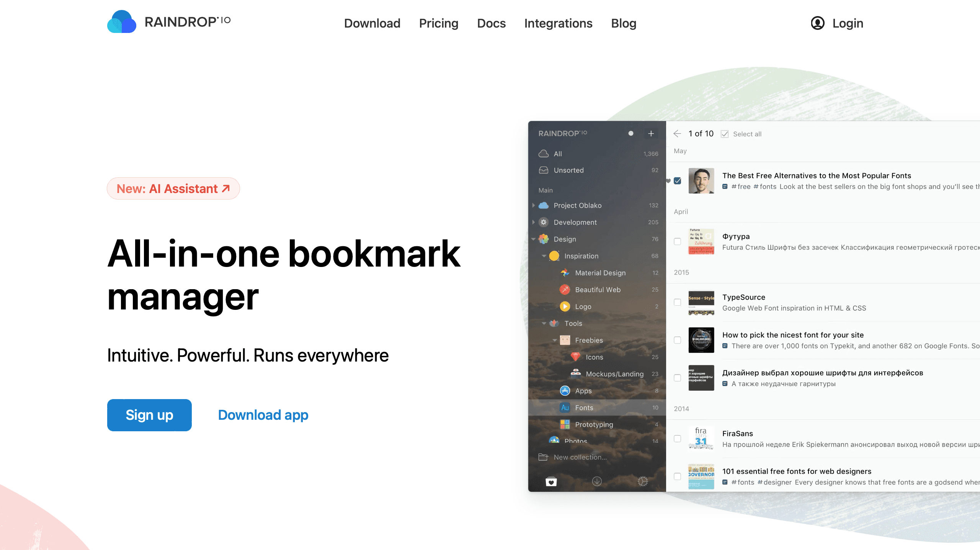980x550 pixels.
Task: Check the 101 essential free fonts checkbox
Action: point(678,476)
